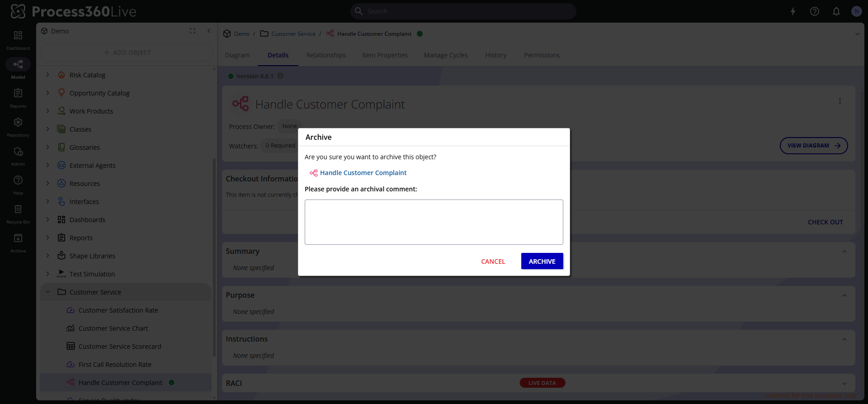Switch to the Diagram tab

[237, 55]
